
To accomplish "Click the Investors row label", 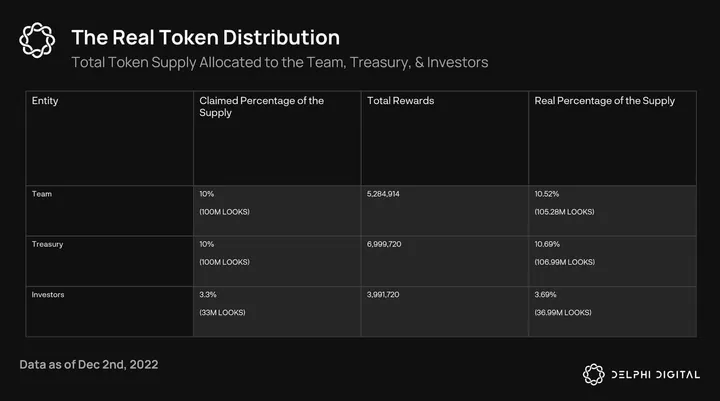I will tap(50, 295).
